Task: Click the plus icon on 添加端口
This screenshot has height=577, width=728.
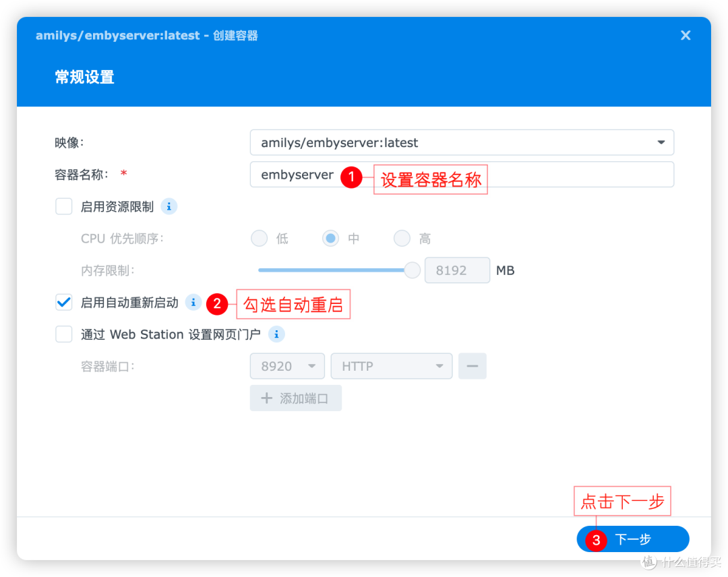Action: (266, 398)
